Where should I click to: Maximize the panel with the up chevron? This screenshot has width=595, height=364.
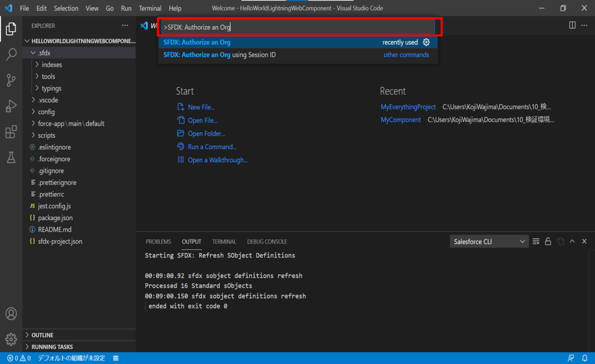click(x=572, y=241)
